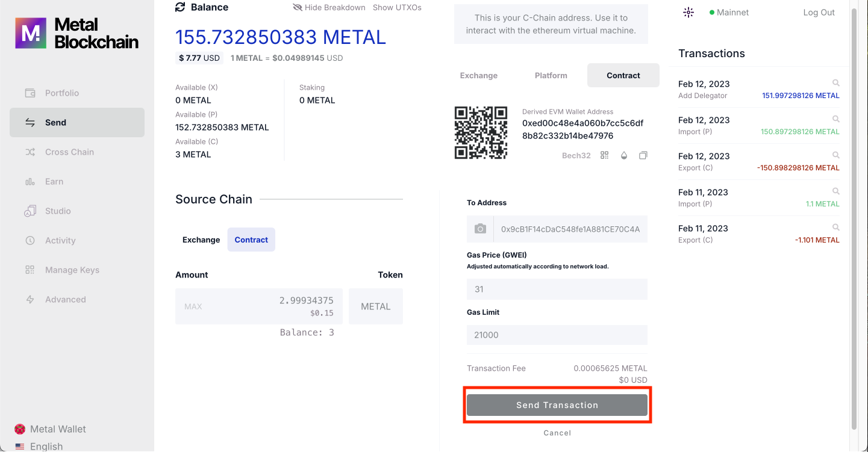Image resolution: width=868 pixels, height=452 pixels.
Task: Inspect the Add Delegator transaction magnifier
Action: point(835,83)
